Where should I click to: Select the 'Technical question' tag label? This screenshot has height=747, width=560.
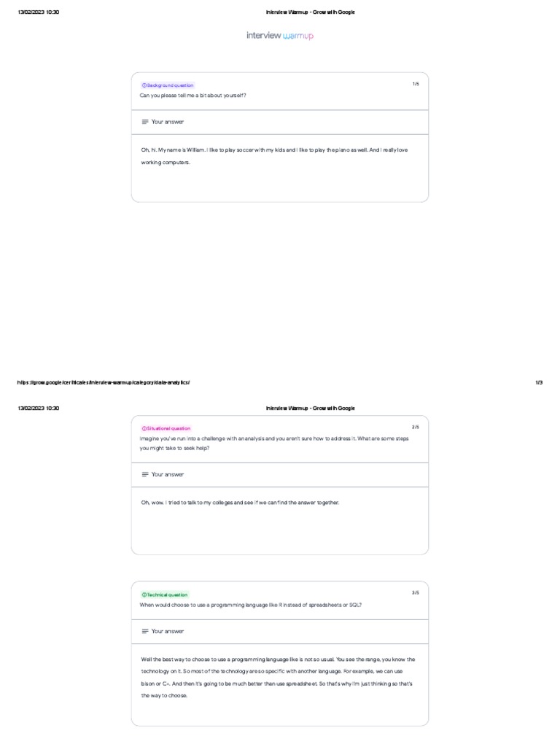pos(167,595)
